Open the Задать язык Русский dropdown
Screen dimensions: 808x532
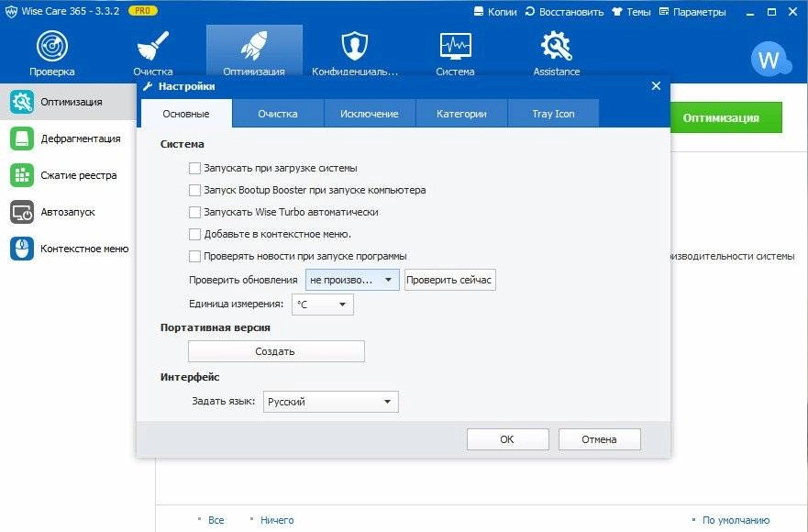click(x=331, y=402)
